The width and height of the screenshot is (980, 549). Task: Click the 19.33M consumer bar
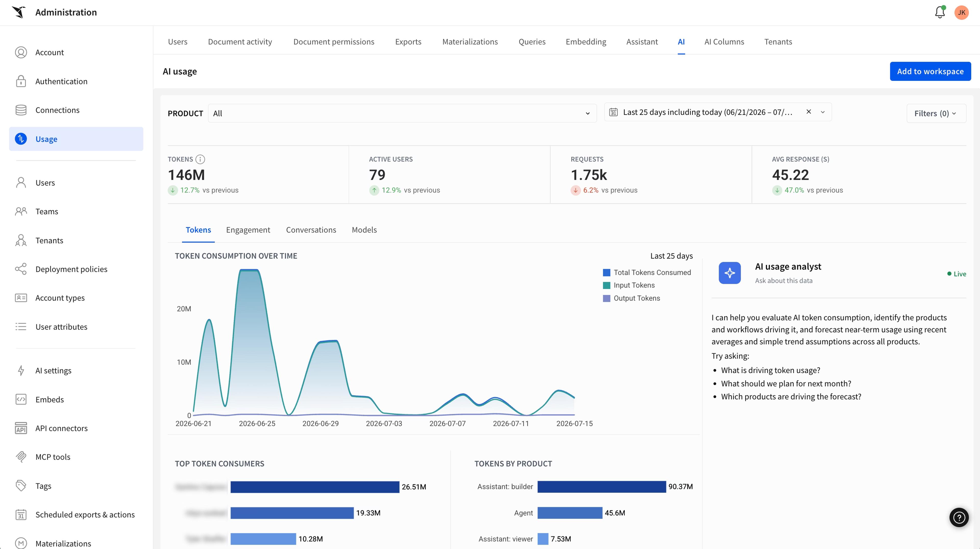click(292, 513)
